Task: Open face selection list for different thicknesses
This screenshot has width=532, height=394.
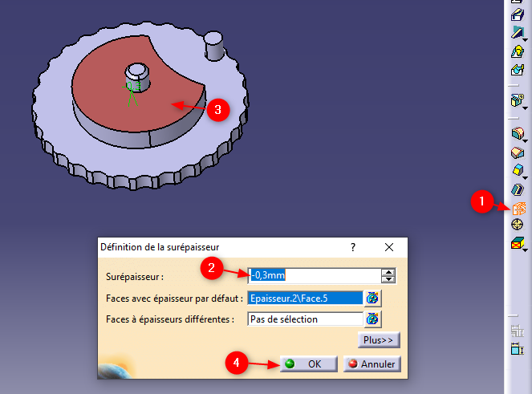Action: coord(372,319)
